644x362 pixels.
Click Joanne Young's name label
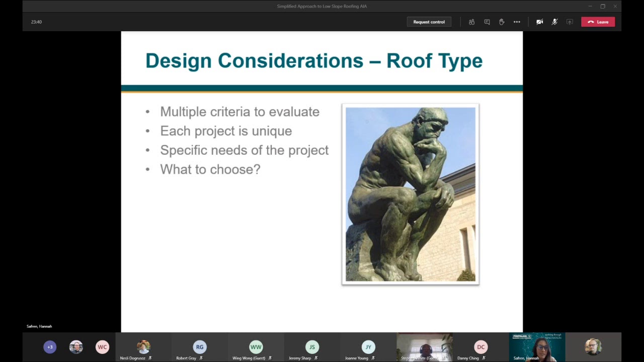click(357, 358)
